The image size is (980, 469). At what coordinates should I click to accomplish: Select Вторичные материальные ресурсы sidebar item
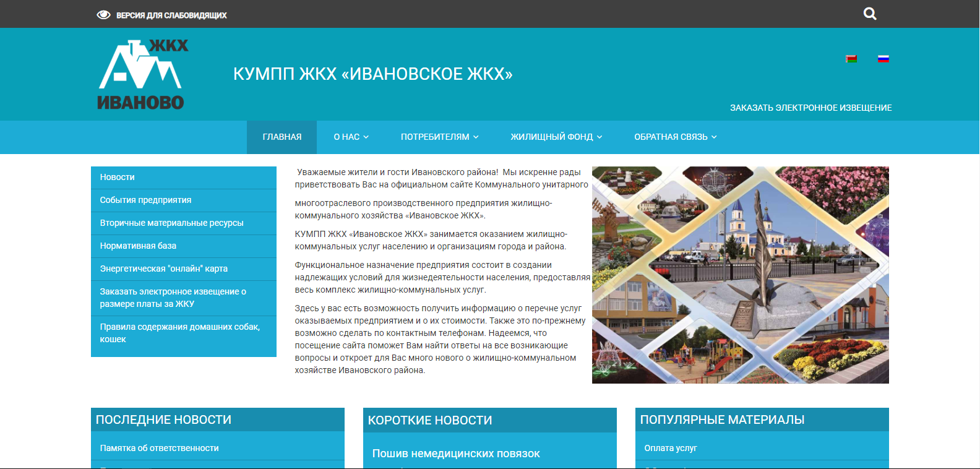pos(171,223)
